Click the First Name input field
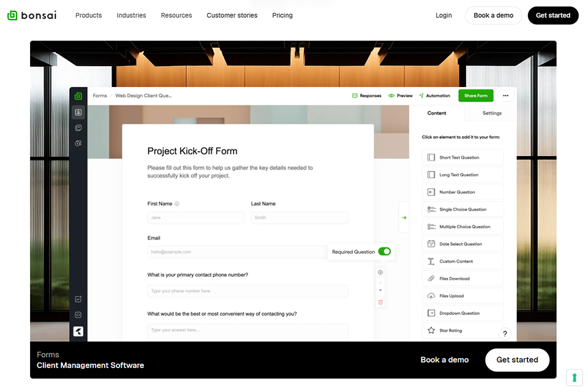This screenshot has width=588, height=392. [x=196, y=217]
